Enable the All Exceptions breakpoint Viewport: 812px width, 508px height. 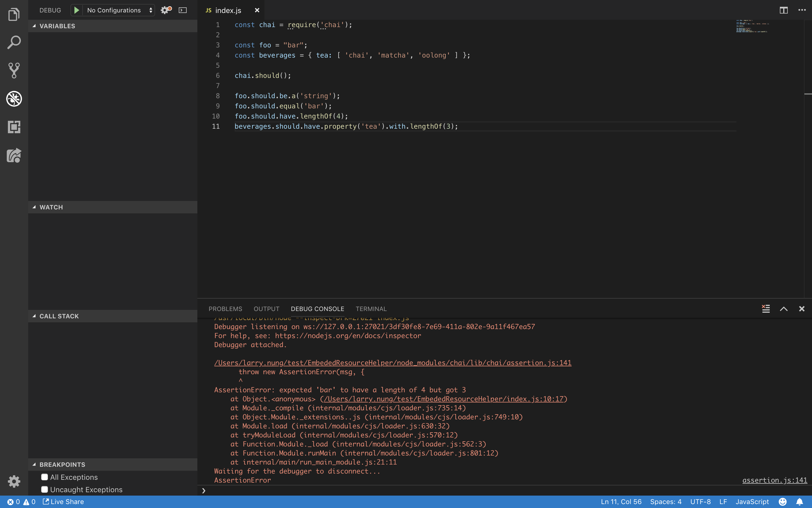coord(44,477)
